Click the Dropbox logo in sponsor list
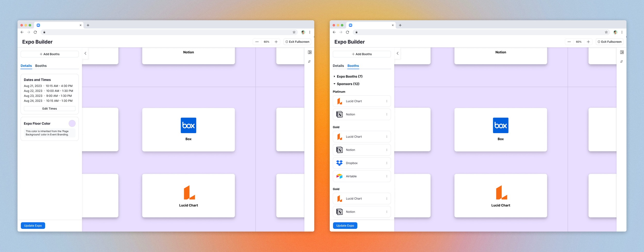 tap(340, 163)
